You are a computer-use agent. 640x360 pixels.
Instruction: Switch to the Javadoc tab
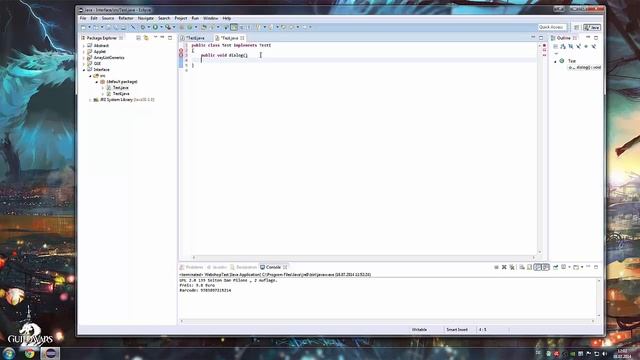pos(217,267)
